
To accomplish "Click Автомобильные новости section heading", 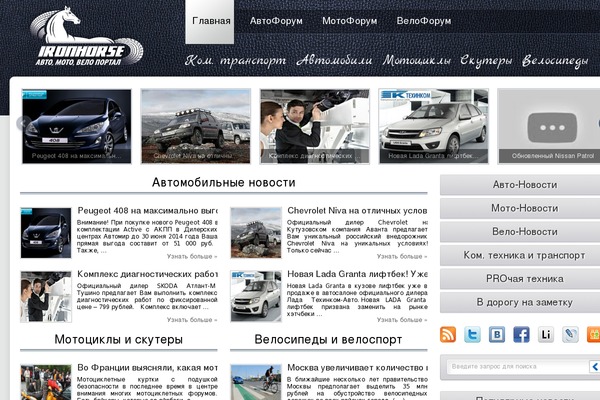I will 223,183.
